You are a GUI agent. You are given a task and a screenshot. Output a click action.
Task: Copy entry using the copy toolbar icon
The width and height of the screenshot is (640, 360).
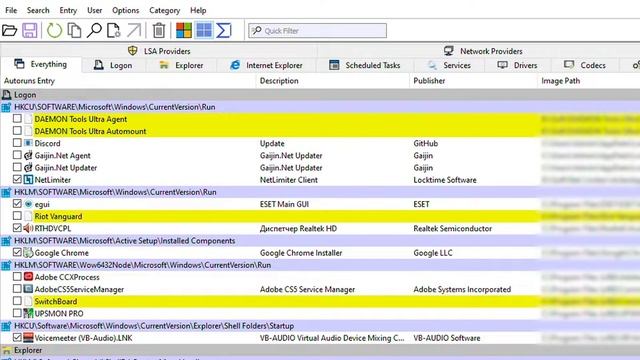pyautogui.click(x=74, y=31)
